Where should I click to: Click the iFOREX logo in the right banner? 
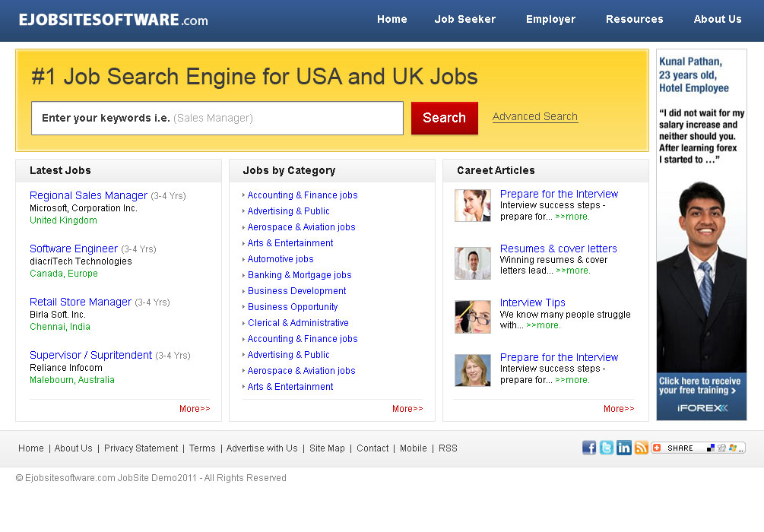click(x=701, y=407)
